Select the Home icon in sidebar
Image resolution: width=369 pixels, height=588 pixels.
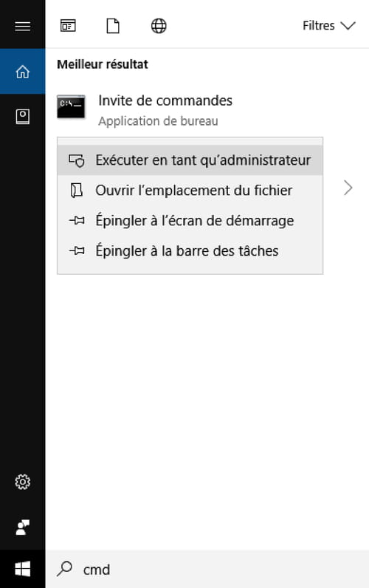22,71
